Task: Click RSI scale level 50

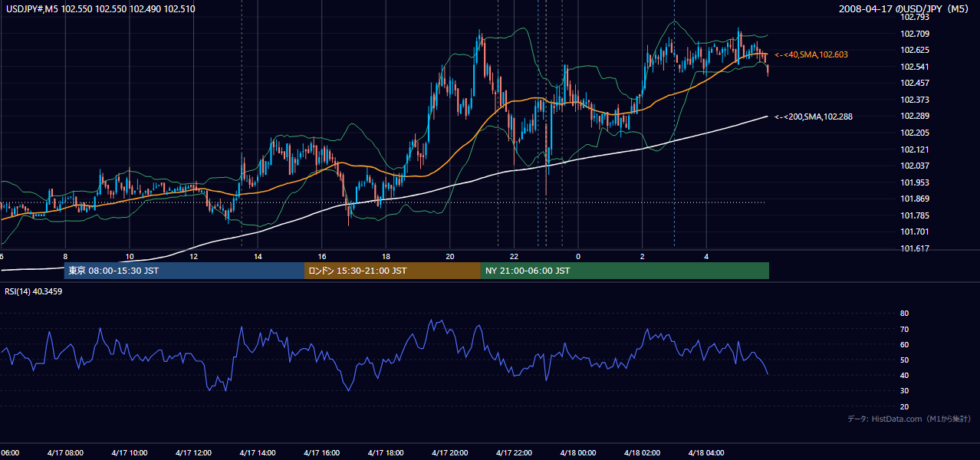Action: click(x=904, y=360)
